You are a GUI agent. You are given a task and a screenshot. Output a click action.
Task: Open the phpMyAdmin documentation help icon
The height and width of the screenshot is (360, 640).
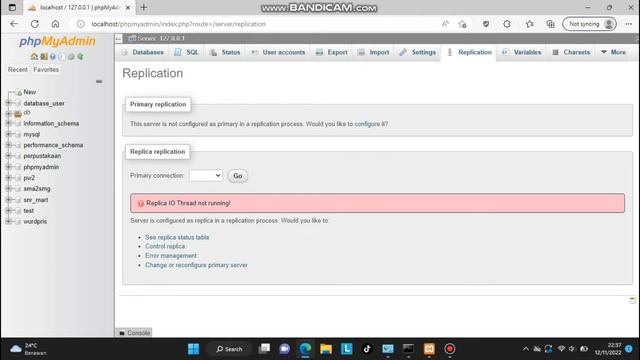click(53, 56)
